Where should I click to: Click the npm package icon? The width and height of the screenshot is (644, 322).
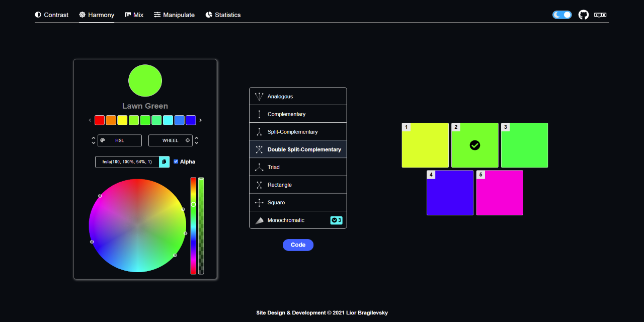(600, 15)
